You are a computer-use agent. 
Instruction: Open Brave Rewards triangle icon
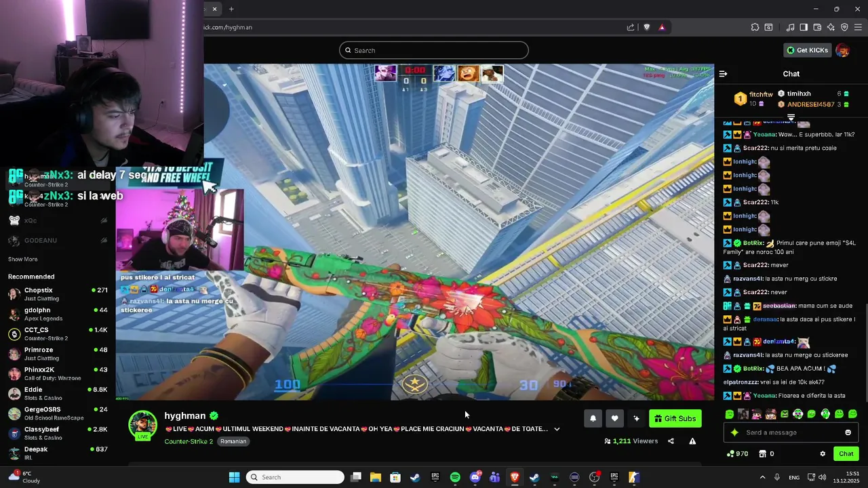(x=662, y=27)
